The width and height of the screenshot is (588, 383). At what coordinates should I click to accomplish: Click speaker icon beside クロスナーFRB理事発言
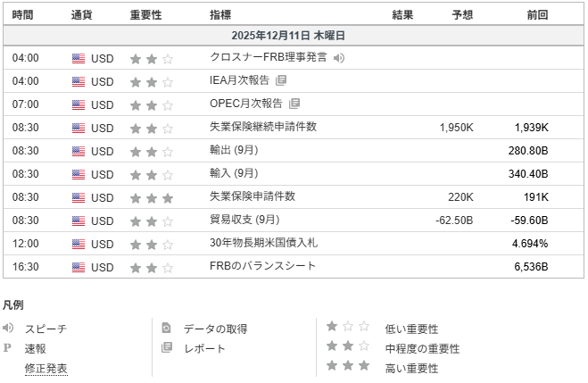338,58
